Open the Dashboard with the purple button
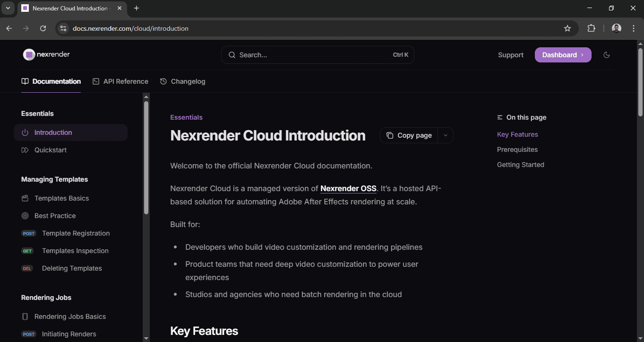Image resolution: width=644 pixels, height=342 pixels. [563, 54]
